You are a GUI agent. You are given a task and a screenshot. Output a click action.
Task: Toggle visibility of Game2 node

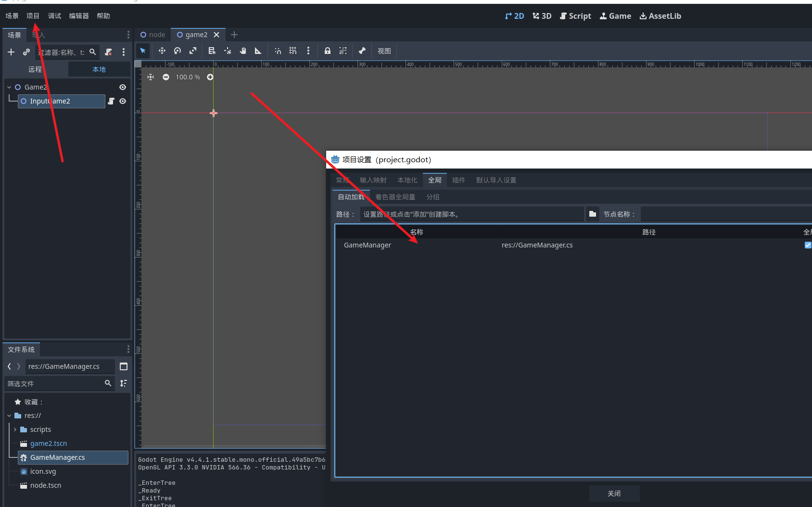(x=123, y=87)
